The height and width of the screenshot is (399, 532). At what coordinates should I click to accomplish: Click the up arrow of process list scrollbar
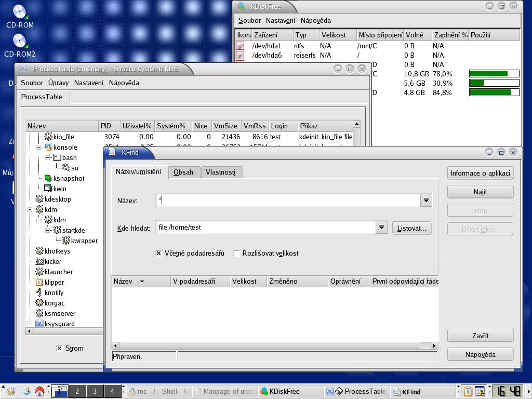coord(356,124)
